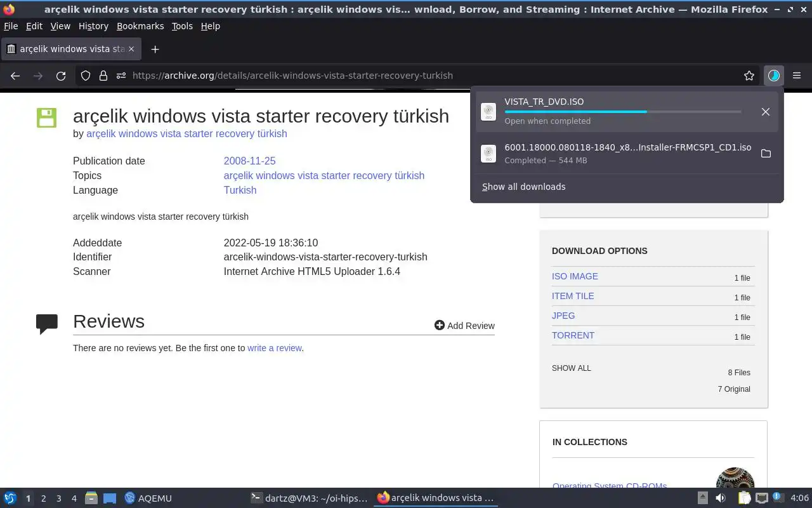
Task: Bookmark this page with the star
Action: tap(749, 76)
